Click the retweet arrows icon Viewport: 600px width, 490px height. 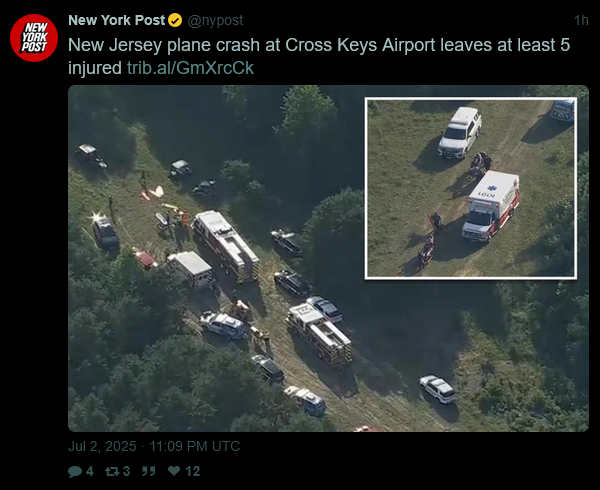coord(112,471)
